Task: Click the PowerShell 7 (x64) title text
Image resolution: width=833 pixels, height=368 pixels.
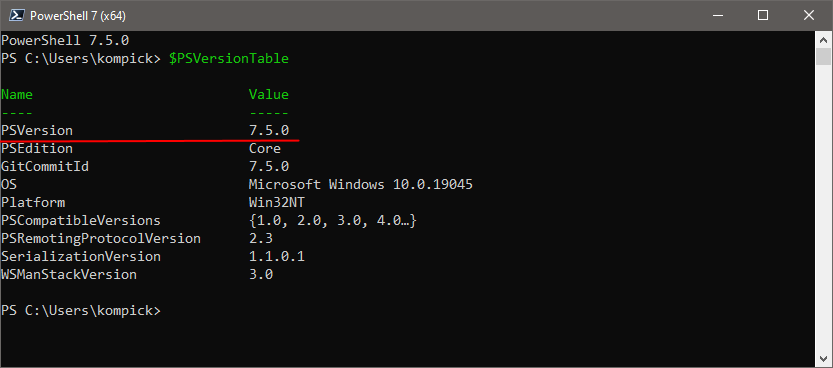Action: (x=78, y=16)
